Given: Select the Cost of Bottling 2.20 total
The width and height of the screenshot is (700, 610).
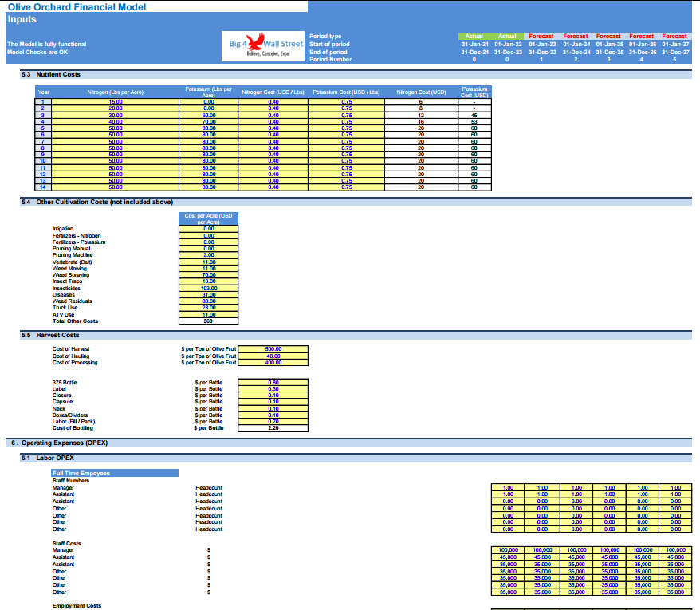Looking at the screenshot, I should (273, 428).
